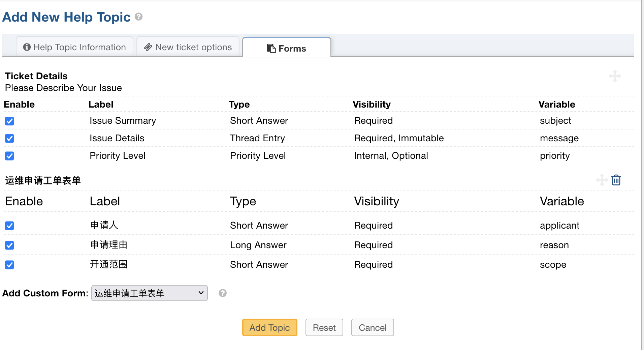The width and height of the screenshot is (644, 350).
Task: Click help icon next to Add Custom Form
Action: [x=222, y=293]
